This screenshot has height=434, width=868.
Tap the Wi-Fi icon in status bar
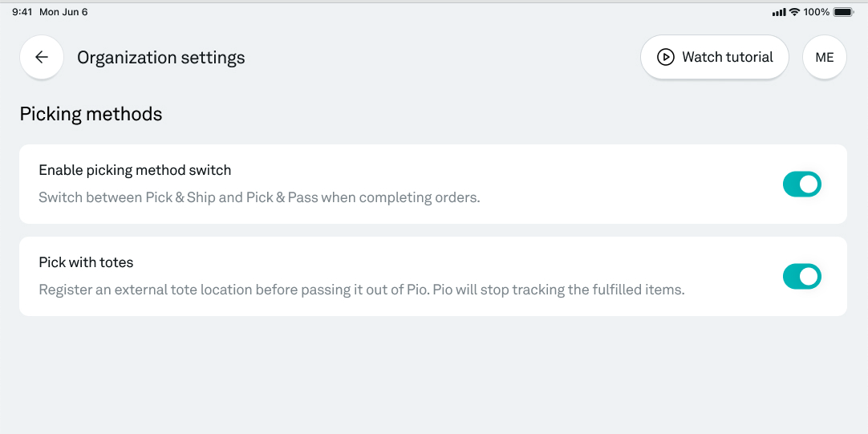click(x=794, y=11)
